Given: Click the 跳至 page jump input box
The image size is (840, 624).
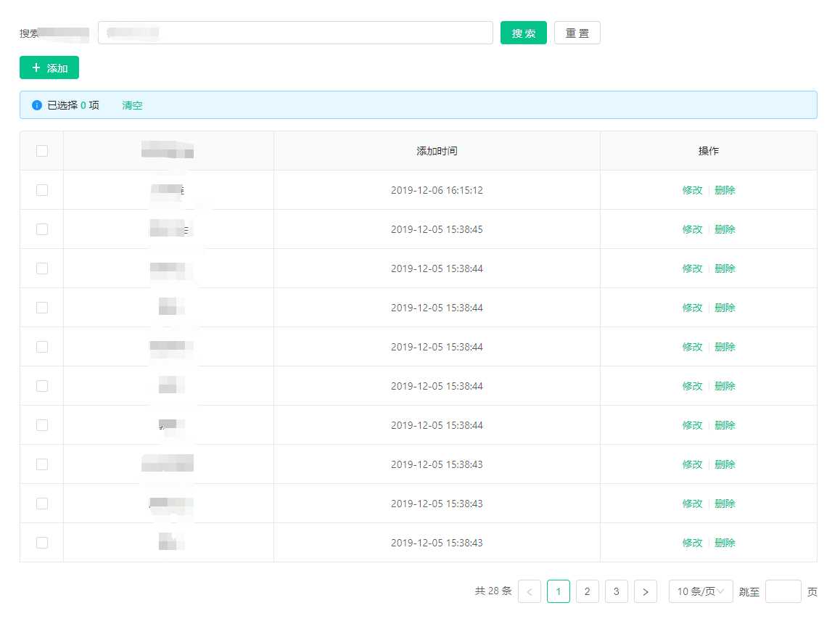Looking at the screenshot, I should (783, 591).
